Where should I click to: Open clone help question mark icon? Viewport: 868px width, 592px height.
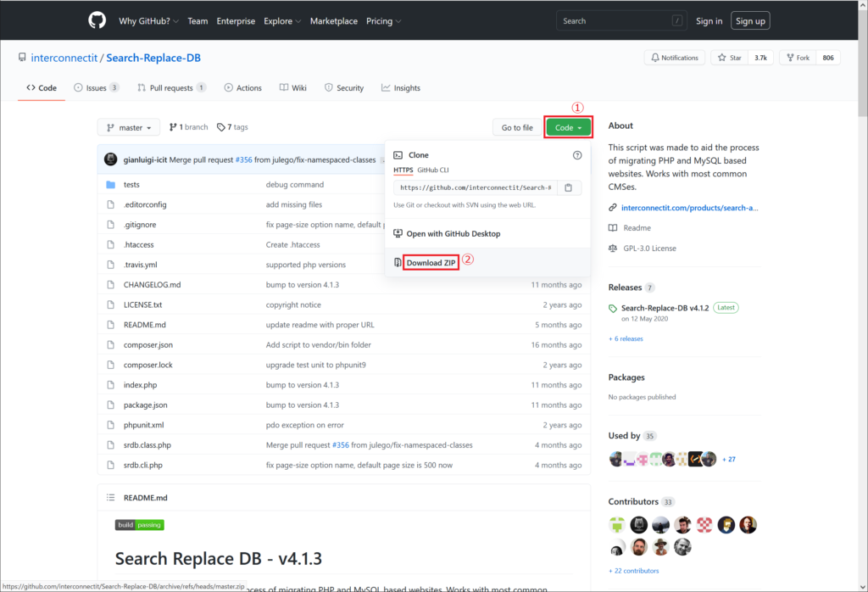[x=577, y=155]
